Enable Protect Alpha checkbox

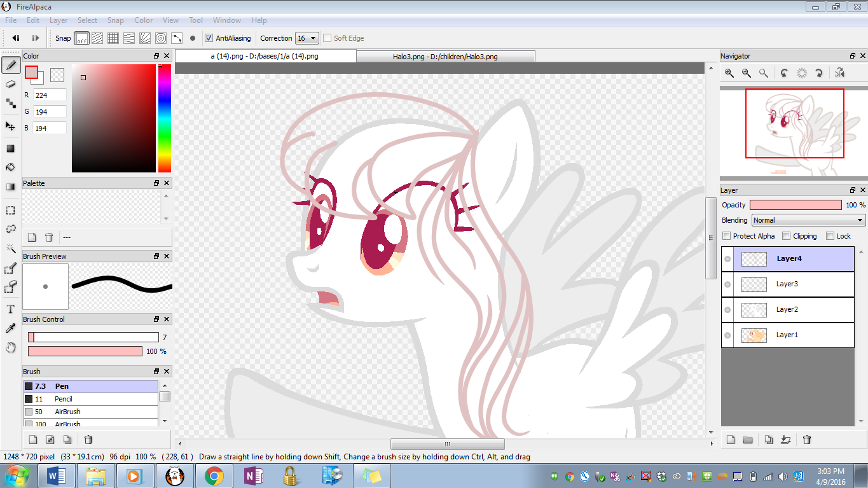pyautogui.click(x=727, y=236)
